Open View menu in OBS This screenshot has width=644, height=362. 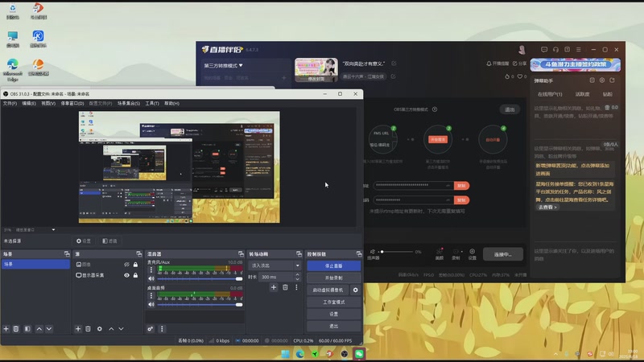tap(48, 104)
